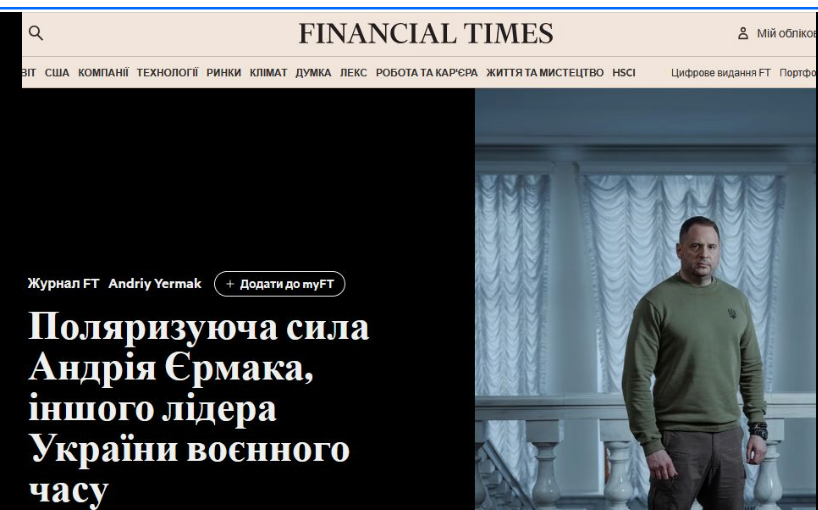
Task: Click the plus icon in Додати до myFT
Action: point(230,284)
